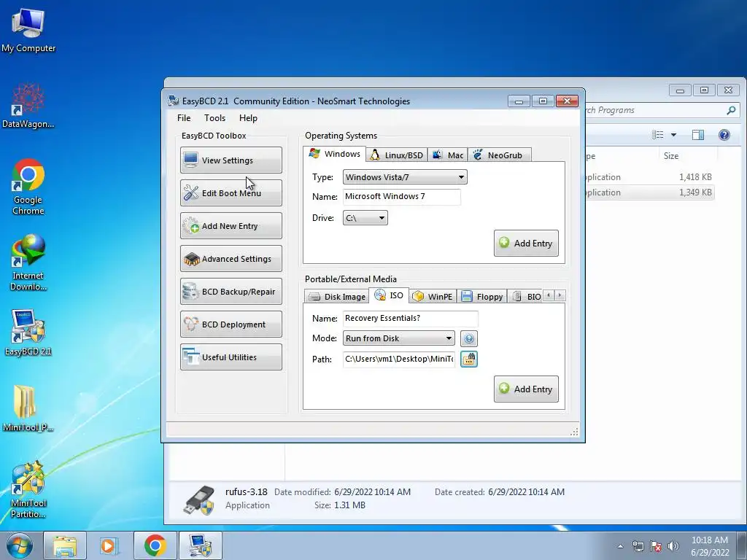
Task: Open the Windows Start menu
Action: (x=19, y=545)
